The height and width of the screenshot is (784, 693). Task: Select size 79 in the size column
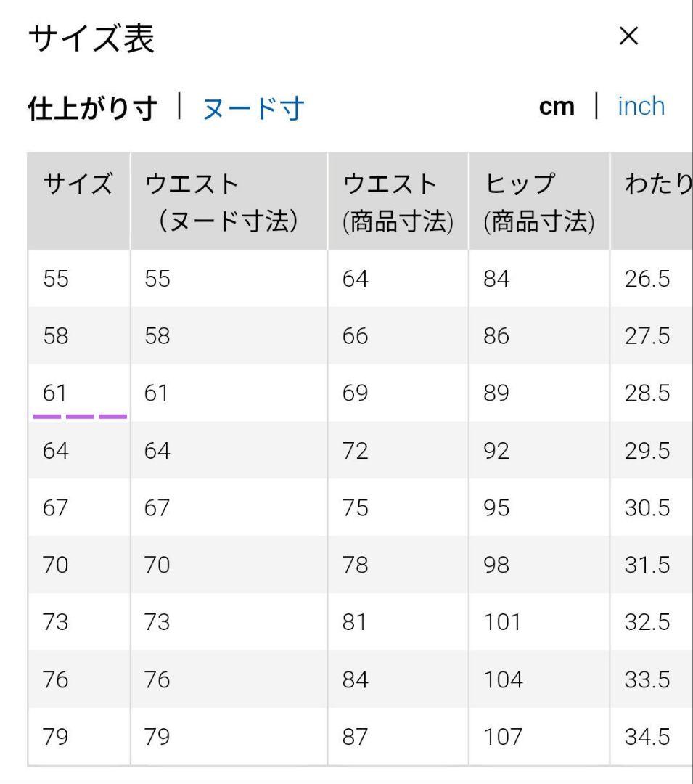[x=79, y=737]
